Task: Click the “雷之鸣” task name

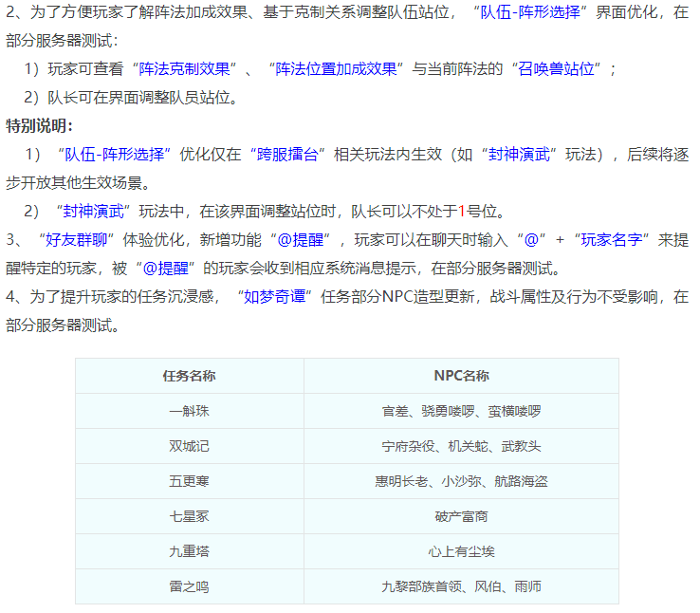Action: [189, 586]
